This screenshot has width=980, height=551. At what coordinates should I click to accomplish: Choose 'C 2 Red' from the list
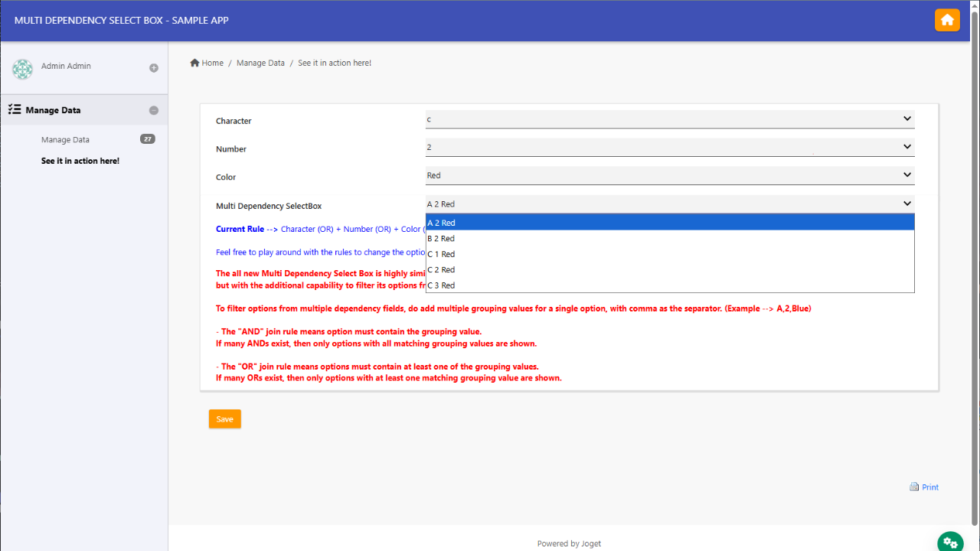(670, 269)
